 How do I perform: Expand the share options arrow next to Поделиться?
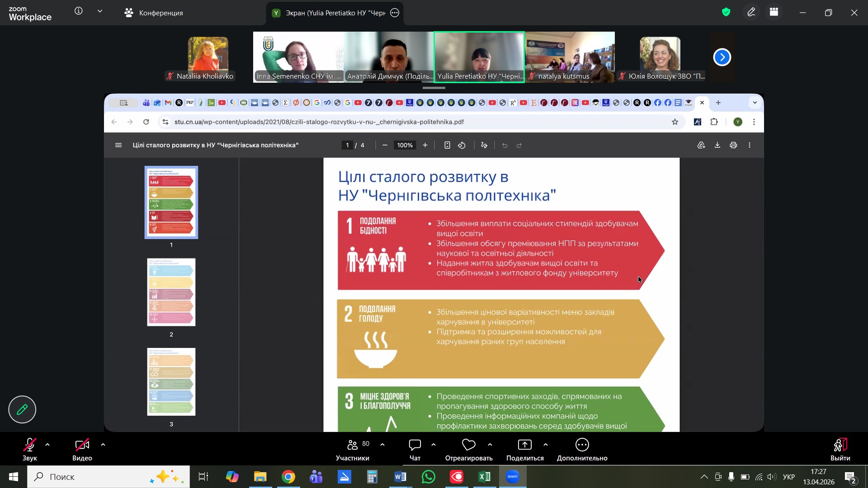(546, 445)
